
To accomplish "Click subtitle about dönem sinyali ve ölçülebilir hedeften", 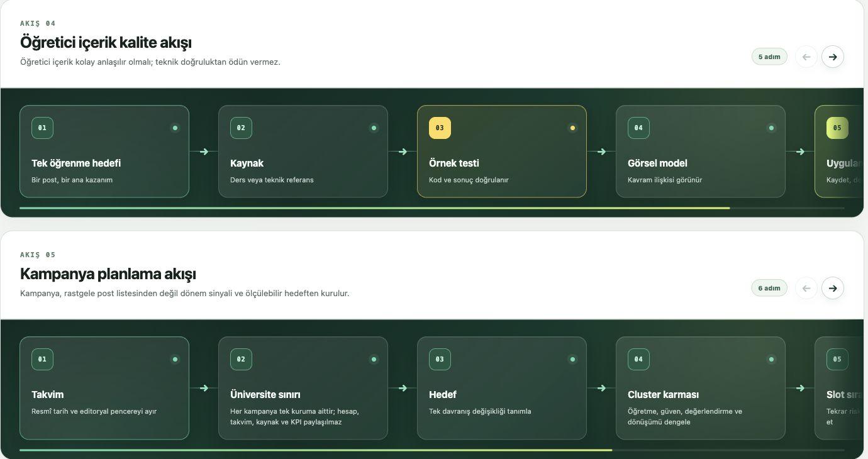I will pos(184,293).
